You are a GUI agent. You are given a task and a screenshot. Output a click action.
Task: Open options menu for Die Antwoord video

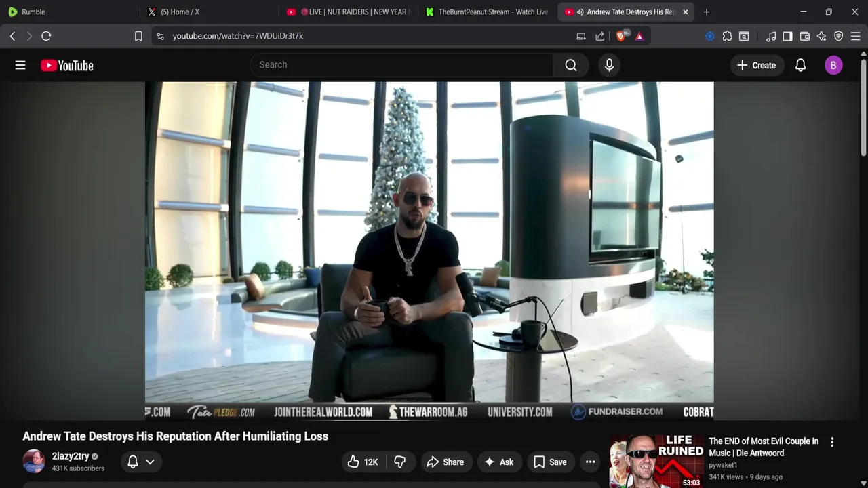pyautogui.click(x=832, y=442)
